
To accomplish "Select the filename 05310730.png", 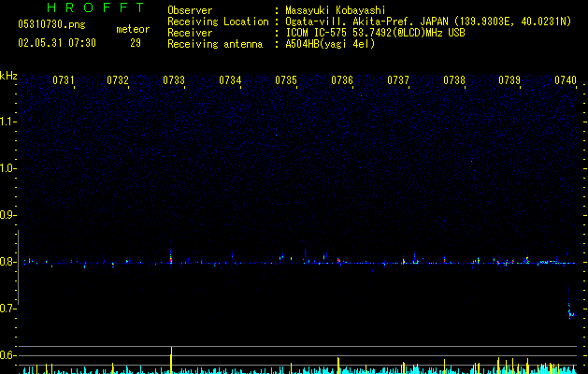I will tap(51, 24).
